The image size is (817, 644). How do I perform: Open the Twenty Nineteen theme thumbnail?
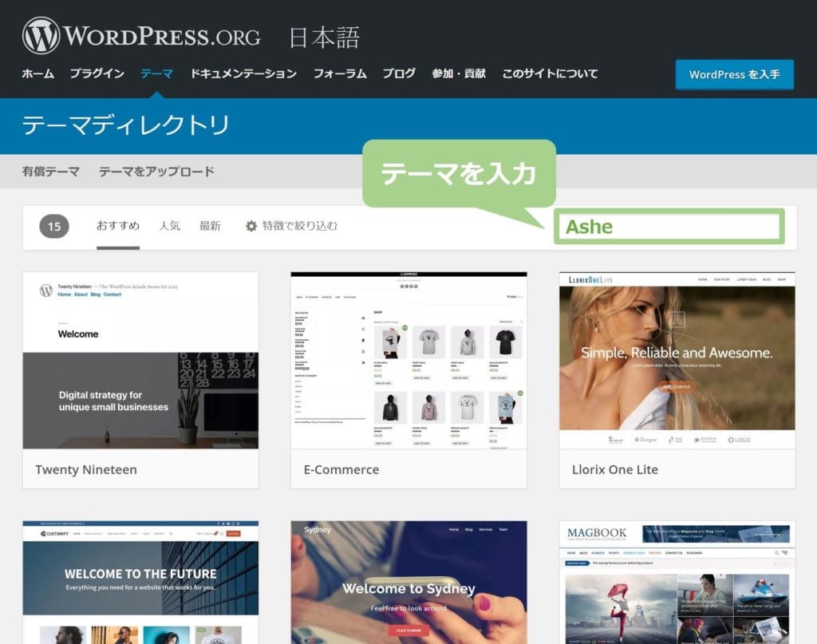click(x=140, y=360)
